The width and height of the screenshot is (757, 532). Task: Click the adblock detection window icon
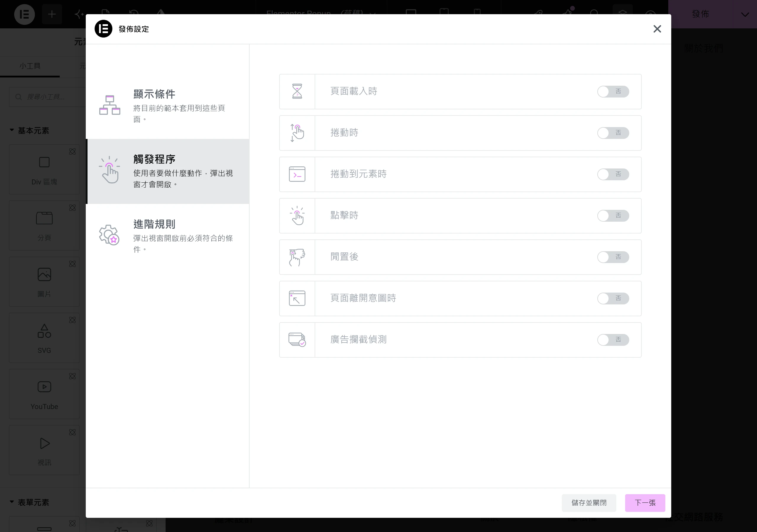coord(297,340)
